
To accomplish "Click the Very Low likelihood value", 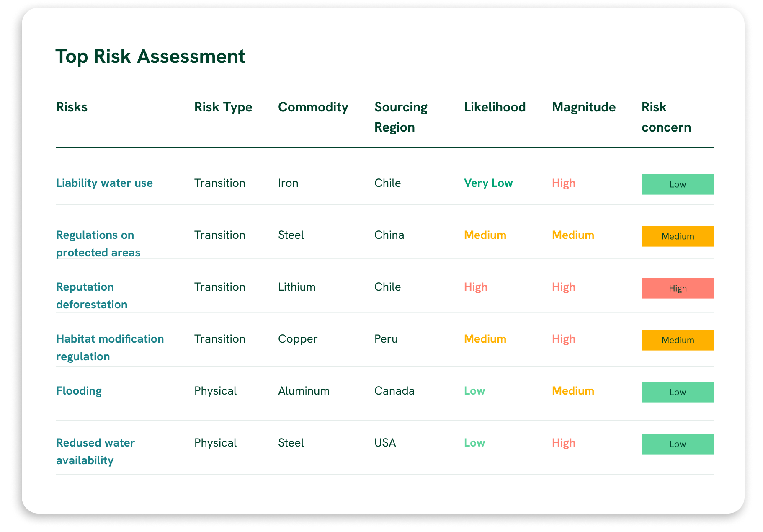I will pyautogui.click(x=488, y=183).
